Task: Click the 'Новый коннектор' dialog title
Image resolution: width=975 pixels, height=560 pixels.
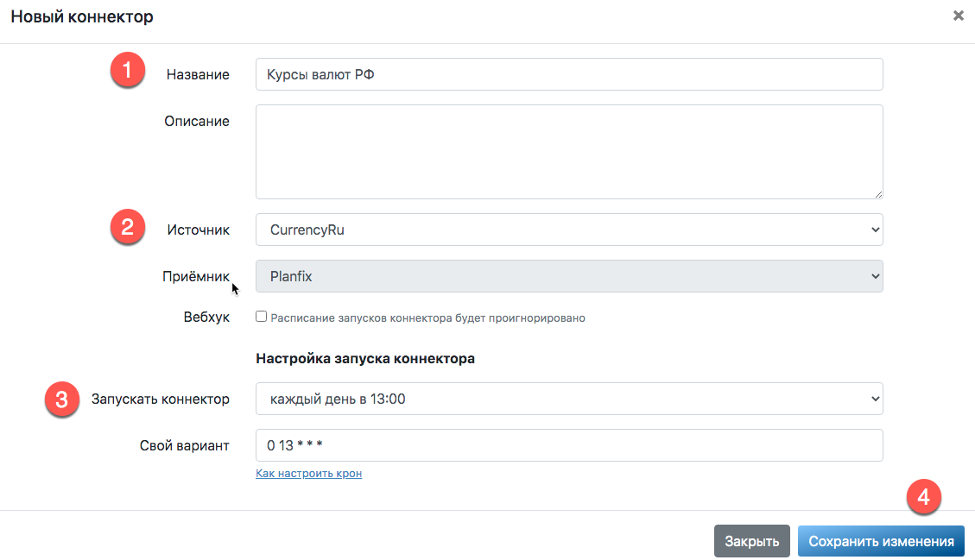Action: click(82, 16)
